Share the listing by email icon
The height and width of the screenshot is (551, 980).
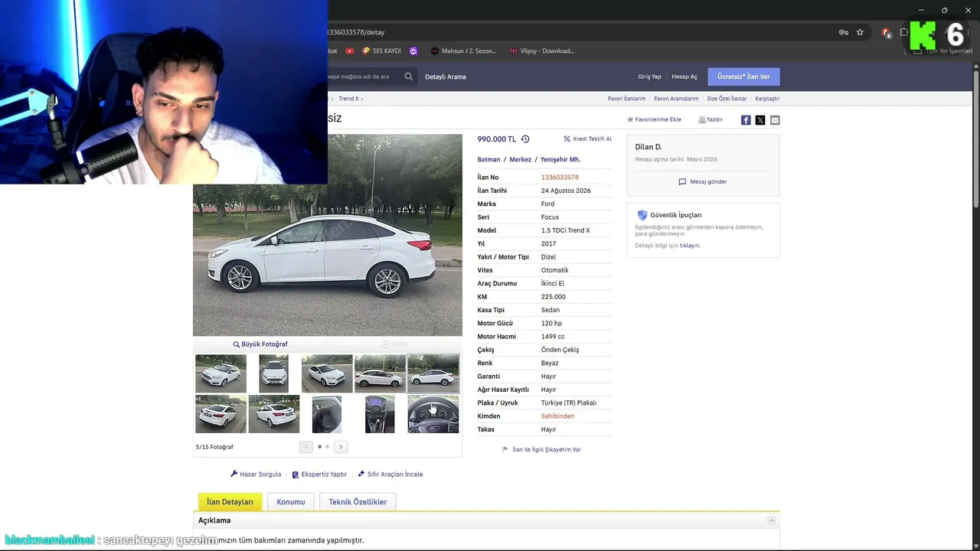click(x=775, y=120)
